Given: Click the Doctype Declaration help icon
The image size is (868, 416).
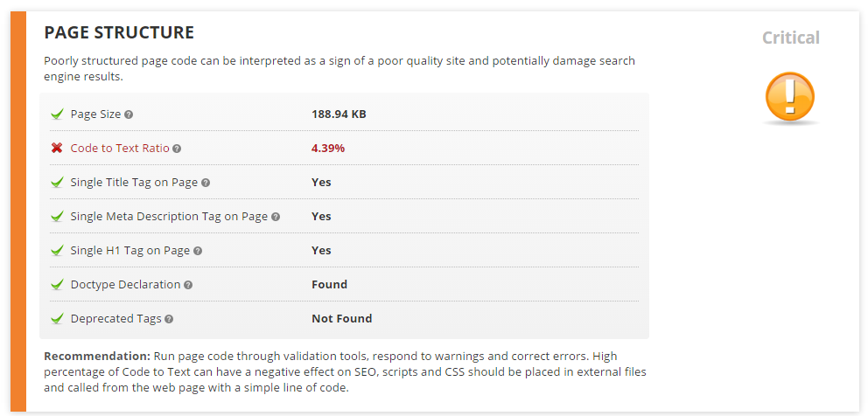Looking at the screenshot, I should click(x=188, y=285).
